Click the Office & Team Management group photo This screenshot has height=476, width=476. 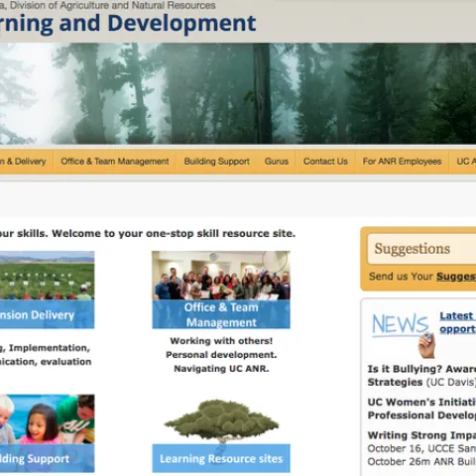pos(221,276)
